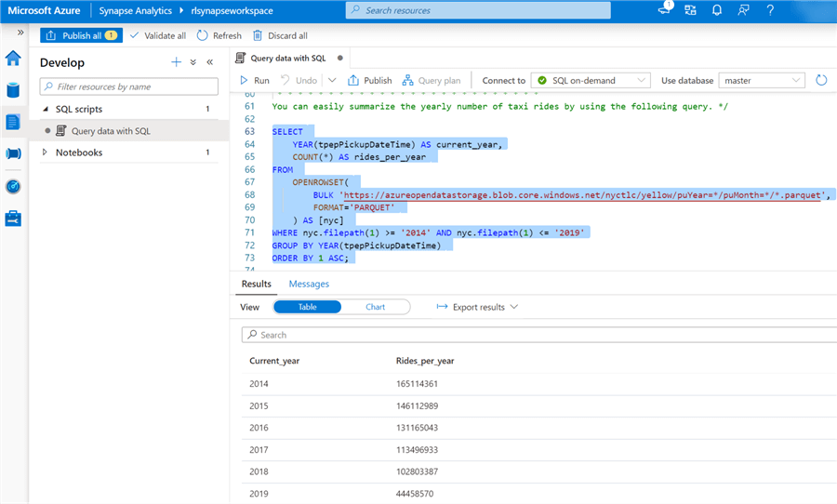Click the plus icon to add resource
The image size is (837, 504).
point(176,62)
